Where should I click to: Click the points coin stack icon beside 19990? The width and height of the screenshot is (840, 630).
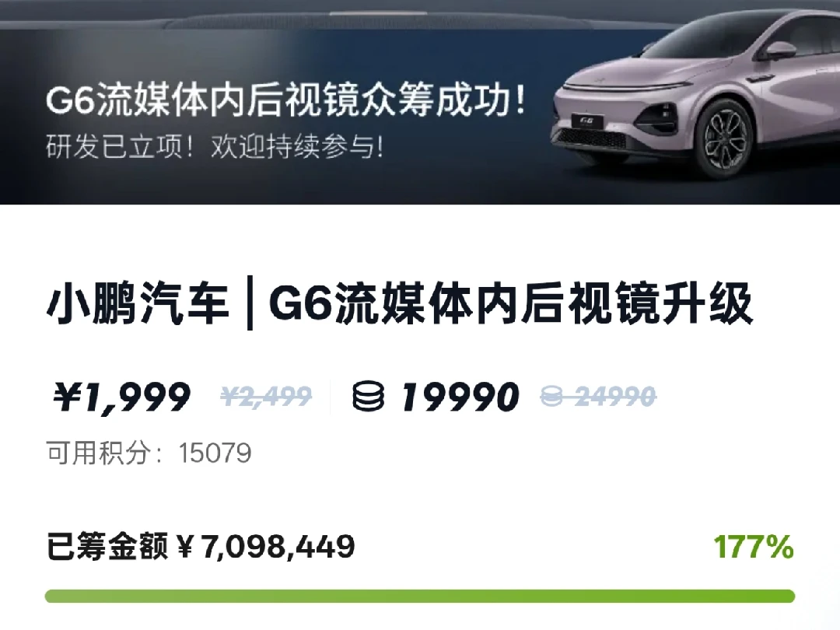(368, 396)
